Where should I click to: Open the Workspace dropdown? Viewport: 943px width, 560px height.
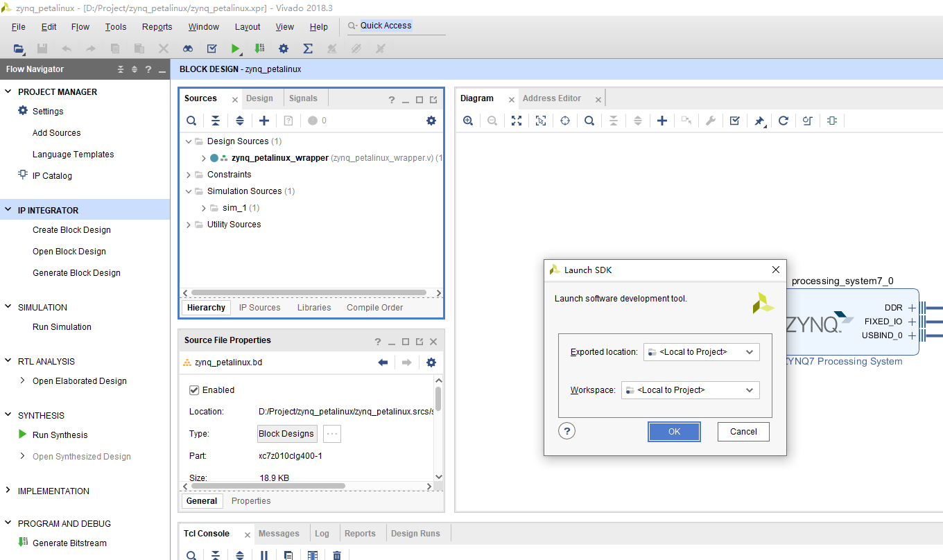pos(691,390)
